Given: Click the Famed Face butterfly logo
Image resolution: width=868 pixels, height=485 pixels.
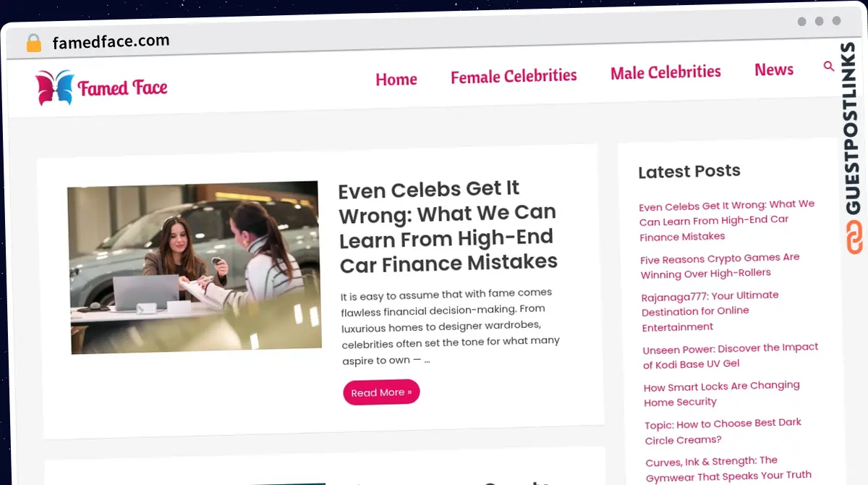Looking at the screenshot, I should (x=55, y=88).
